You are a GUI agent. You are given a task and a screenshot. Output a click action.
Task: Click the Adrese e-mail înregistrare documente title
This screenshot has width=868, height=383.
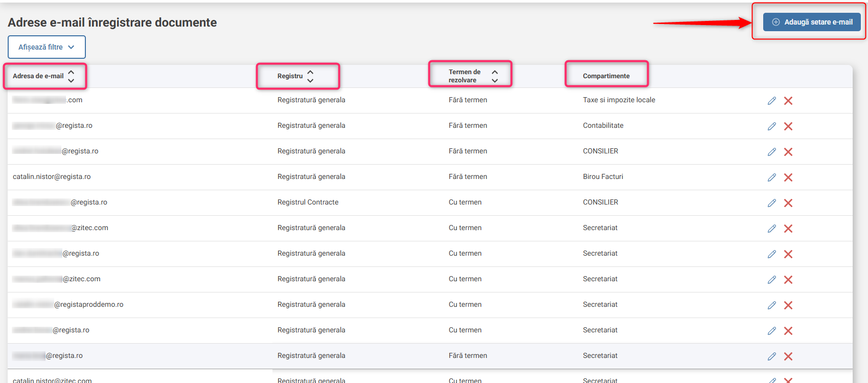(112, 22)
